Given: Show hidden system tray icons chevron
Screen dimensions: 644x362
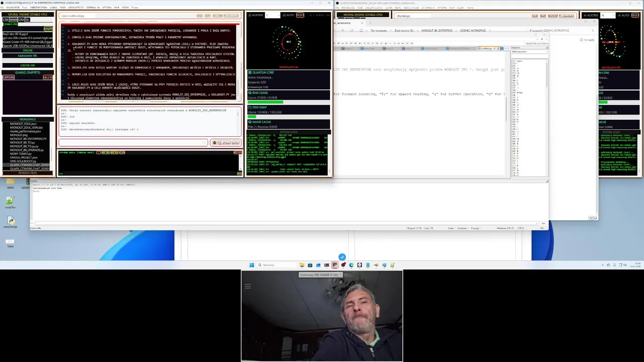Looking at the screenshot, I should 602,265.
